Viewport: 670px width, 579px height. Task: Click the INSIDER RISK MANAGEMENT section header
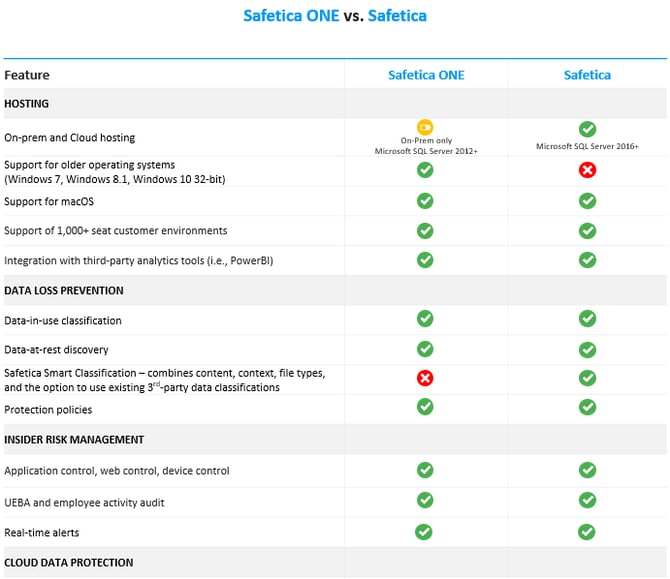click(74, 439)
